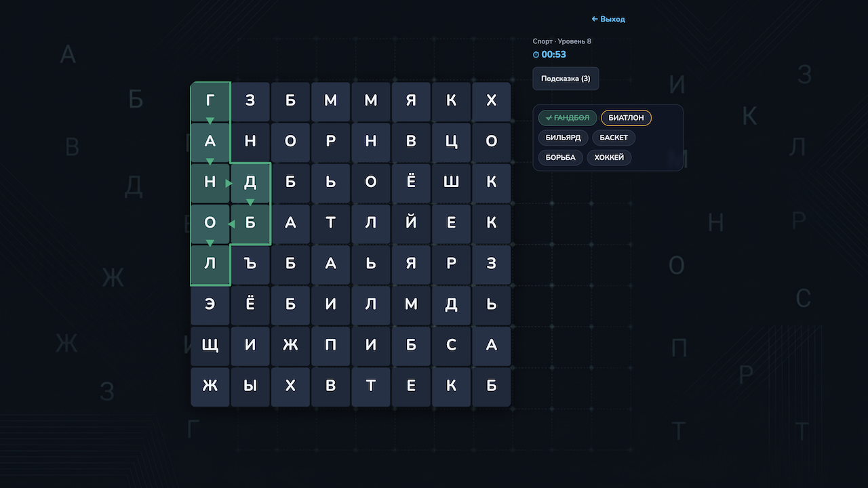868x488 pixels.
Task: Open a hint with the Подсказка (3) button
Action: coord(566,79)
